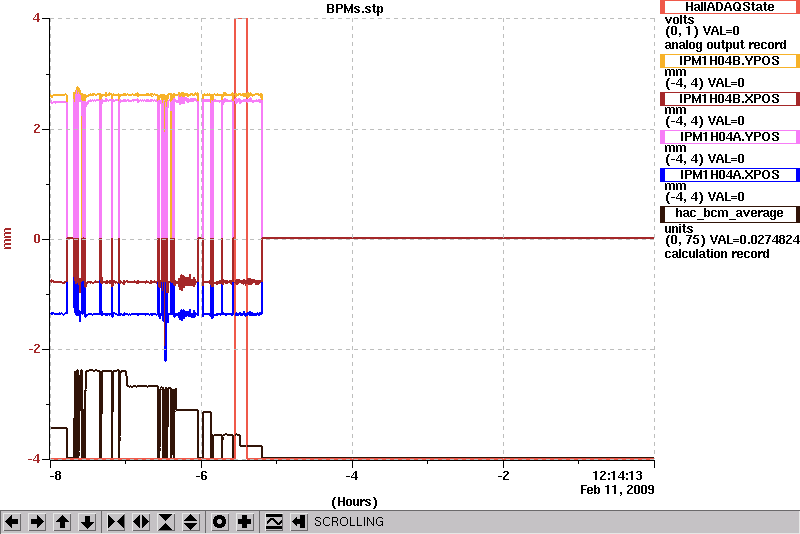Click the -6 hours tick label
Viewport: 800px width, 534px height.
click(x=202, y=476)
